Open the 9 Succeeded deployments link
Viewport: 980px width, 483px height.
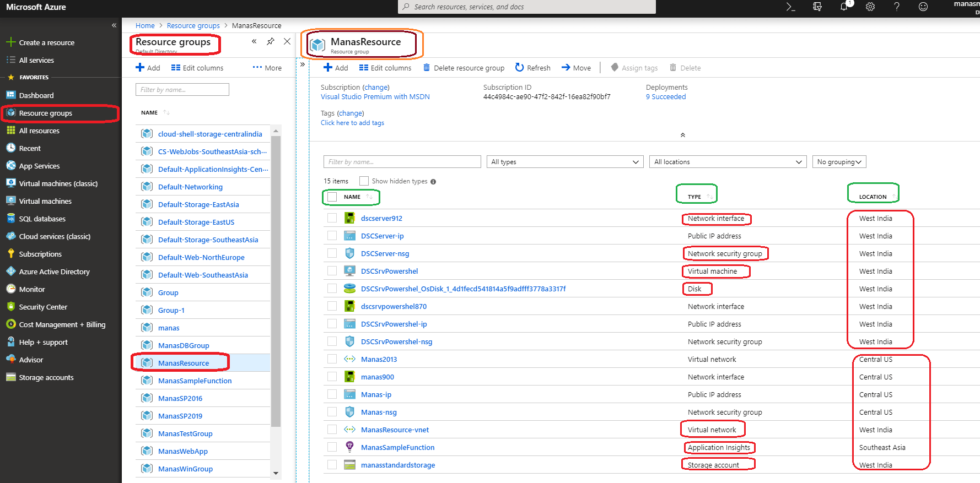(x=666, y=96)
